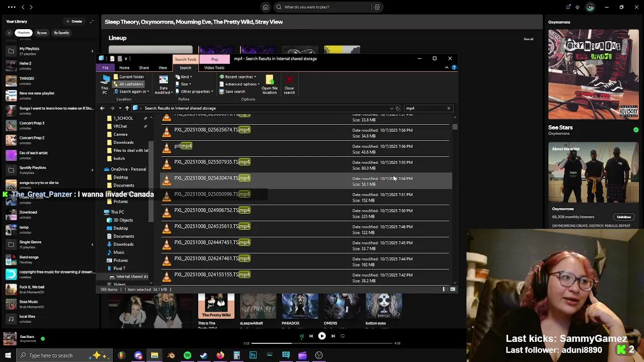Refresh the Explorer search results
The height and width of the screenshot is (362, 644).
397,108
